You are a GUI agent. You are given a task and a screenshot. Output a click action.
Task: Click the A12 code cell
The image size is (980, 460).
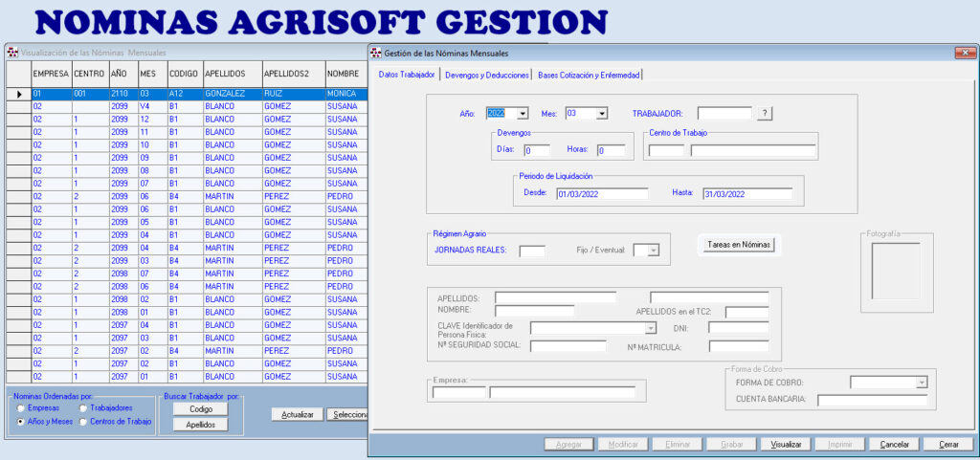185,95
